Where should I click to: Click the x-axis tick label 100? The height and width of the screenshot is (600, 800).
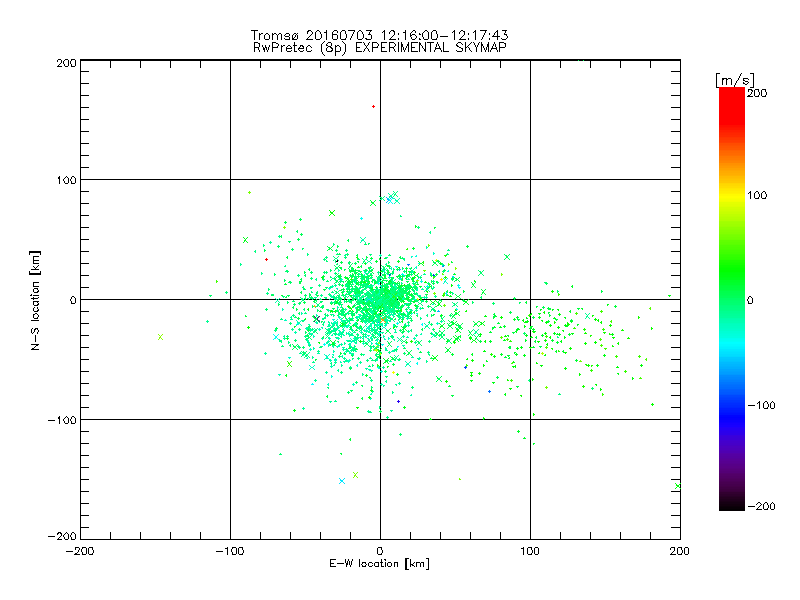tap(530, 551)
